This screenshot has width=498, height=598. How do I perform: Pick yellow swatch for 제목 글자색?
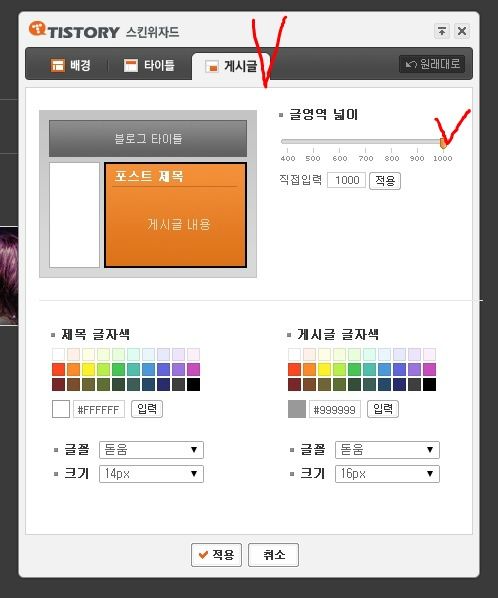point(88,370)
